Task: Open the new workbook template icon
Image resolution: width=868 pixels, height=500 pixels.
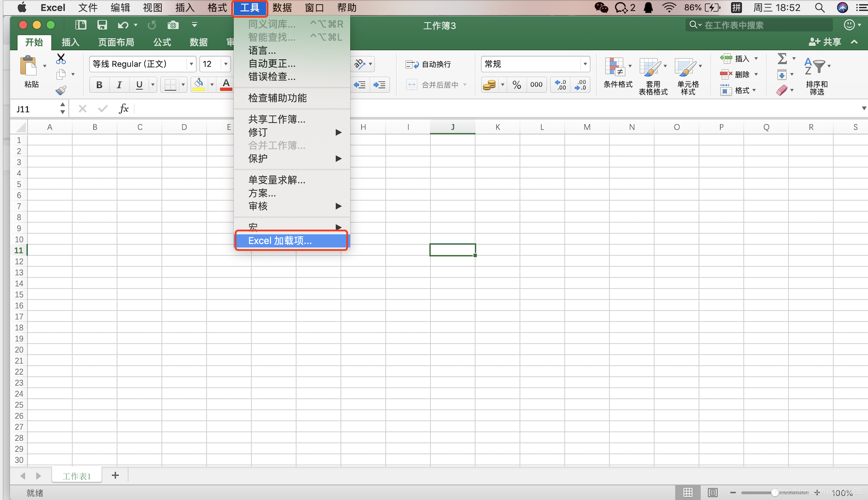Action: pos(81,25)
